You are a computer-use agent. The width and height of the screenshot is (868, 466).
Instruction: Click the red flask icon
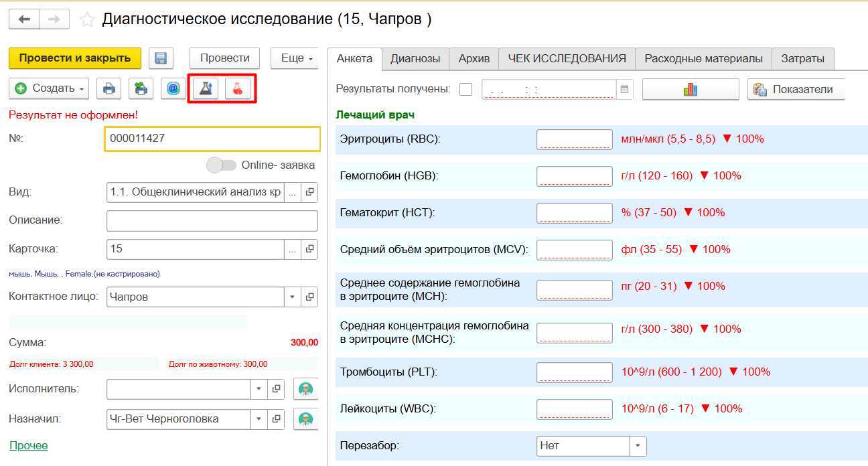tap(237, 88)
